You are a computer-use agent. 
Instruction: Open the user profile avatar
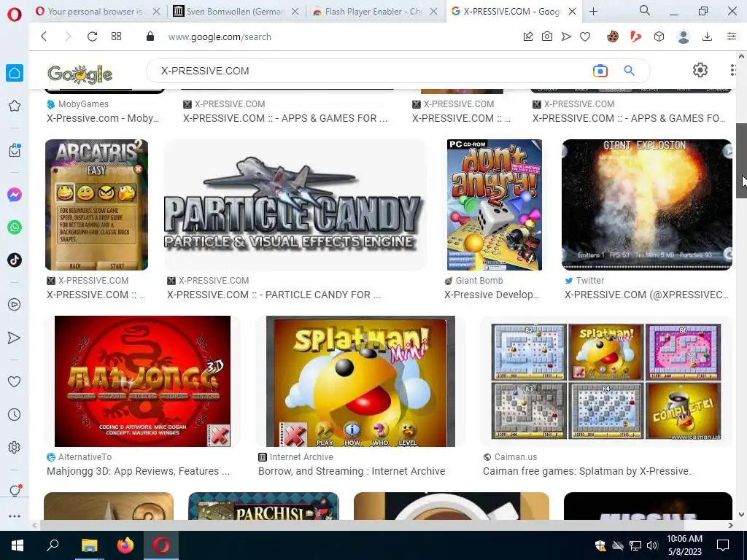pyautogui.click(x=684, y=36)
